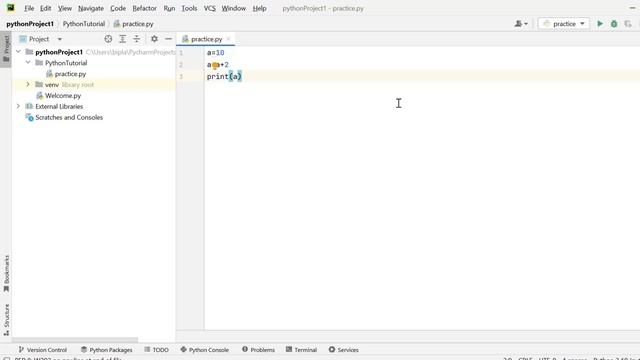Open the Python Packages tool window
This screenshot has width=640, height=360.
pyautogui.click(x=107, y=350)
